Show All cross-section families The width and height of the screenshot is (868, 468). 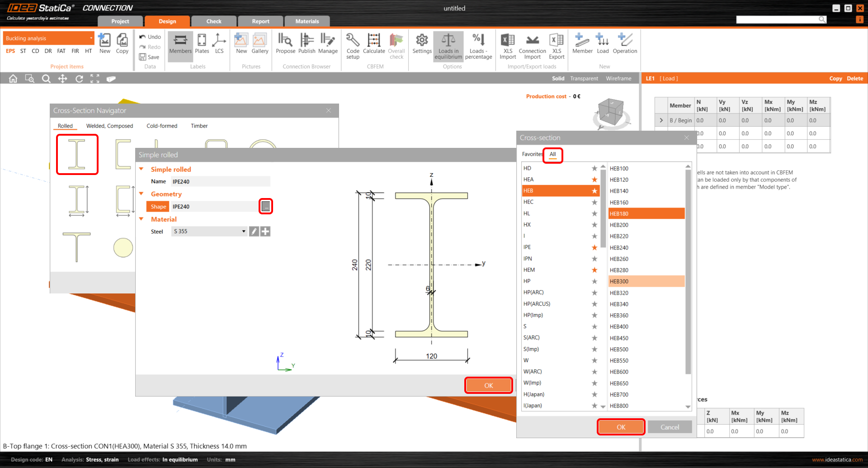point(552,154)
